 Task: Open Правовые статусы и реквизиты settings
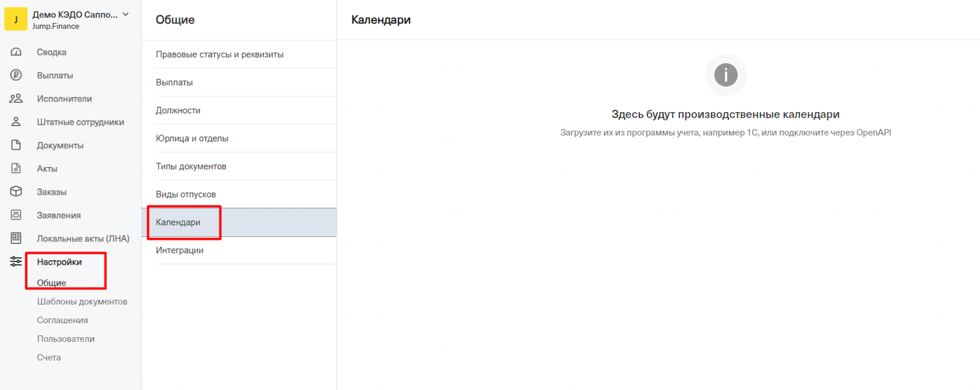click(x=220, y=54)
